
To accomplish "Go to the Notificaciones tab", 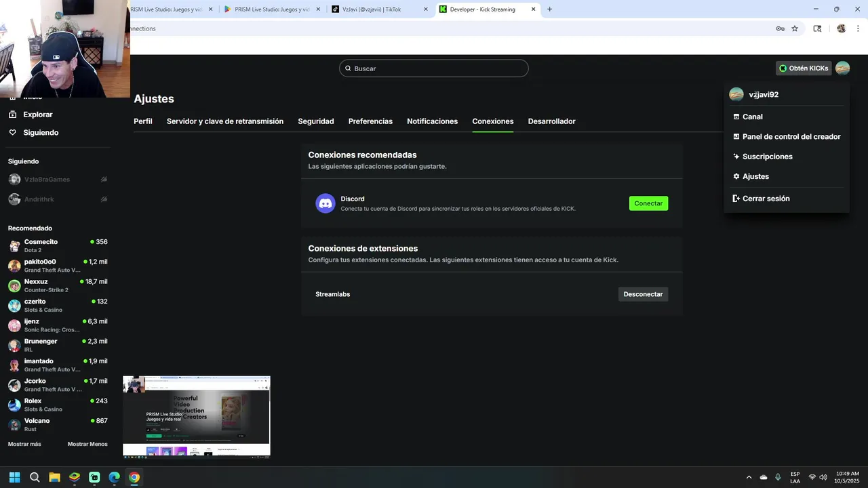I will 433,121.
